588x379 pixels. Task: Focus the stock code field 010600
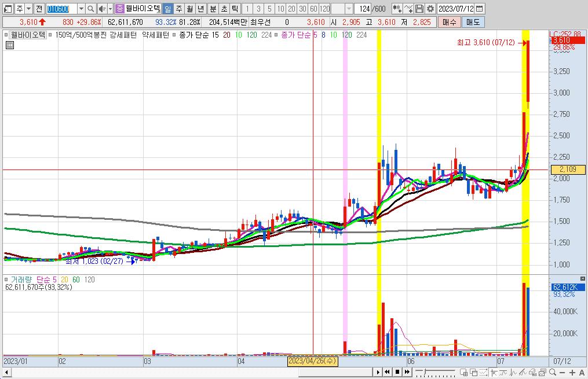61,9
